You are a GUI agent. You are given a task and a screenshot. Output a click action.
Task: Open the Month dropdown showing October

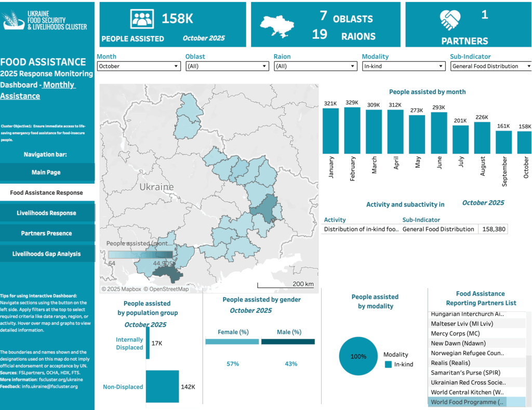tap(139, 66)
